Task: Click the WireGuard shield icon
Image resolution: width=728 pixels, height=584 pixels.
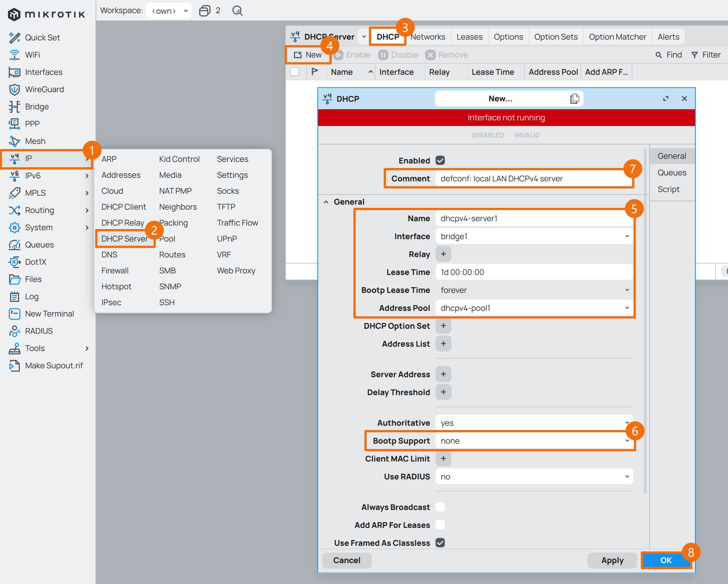Action: 14,89
